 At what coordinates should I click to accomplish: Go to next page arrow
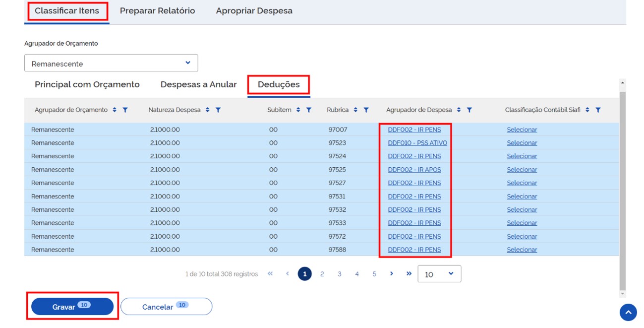point(391,273)
